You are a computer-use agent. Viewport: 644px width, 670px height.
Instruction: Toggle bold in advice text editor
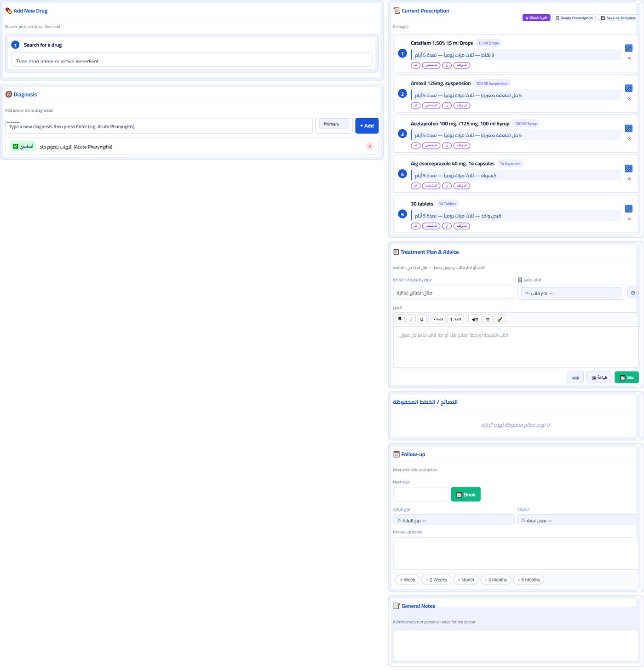tap(400, 319)
